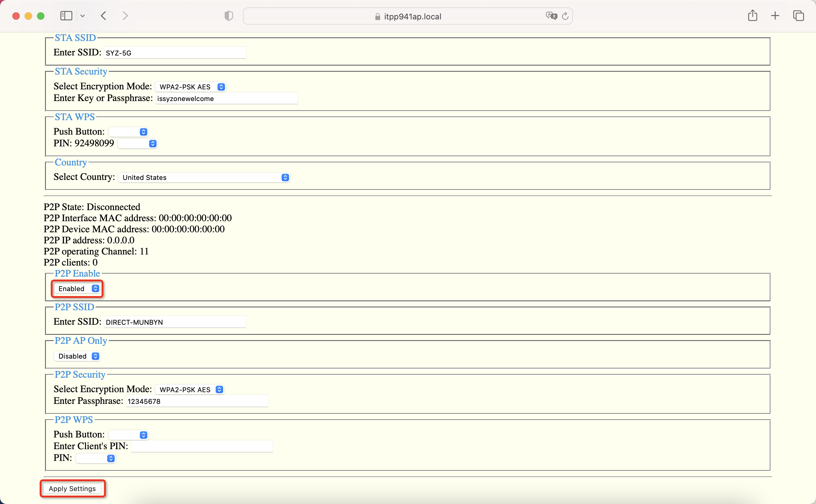Click the translate page icon
The height and width of the screenshot is (504, 816).
click(551, 16)
